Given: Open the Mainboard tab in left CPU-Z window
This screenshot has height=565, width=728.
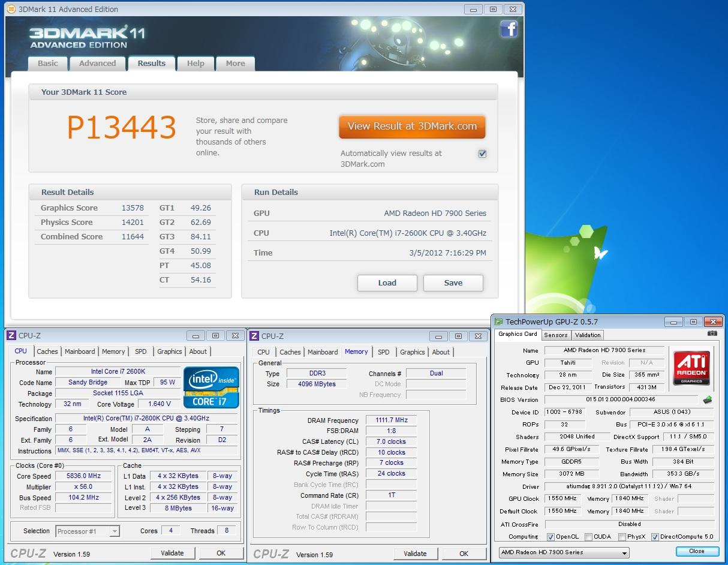Looking at the screenshot, I should tap(80, 351).
